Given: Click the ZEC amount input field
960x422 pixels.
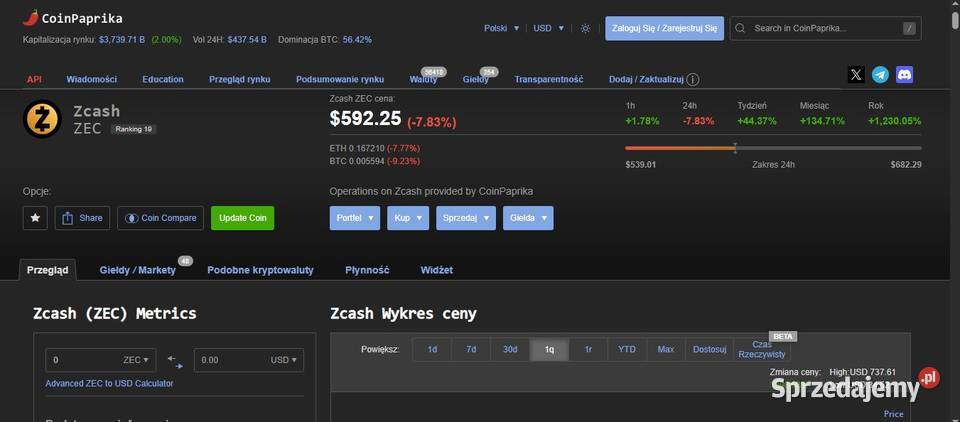Looking at the screenshot, I should point(101,360).
